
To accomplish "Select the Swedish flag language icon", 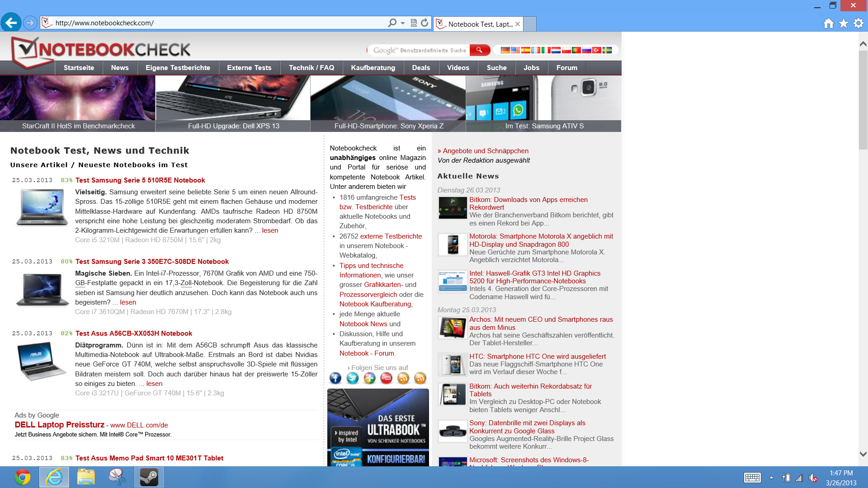I will coord(607,50).
